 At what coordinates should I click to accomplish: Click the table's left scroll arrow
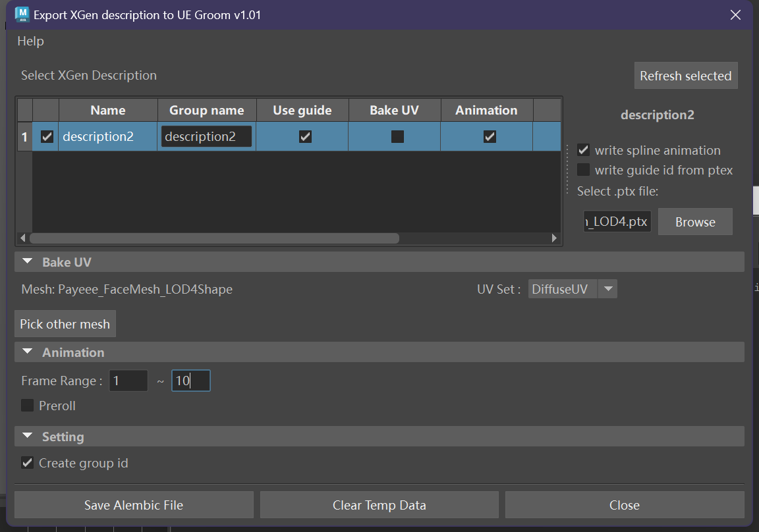23,238
